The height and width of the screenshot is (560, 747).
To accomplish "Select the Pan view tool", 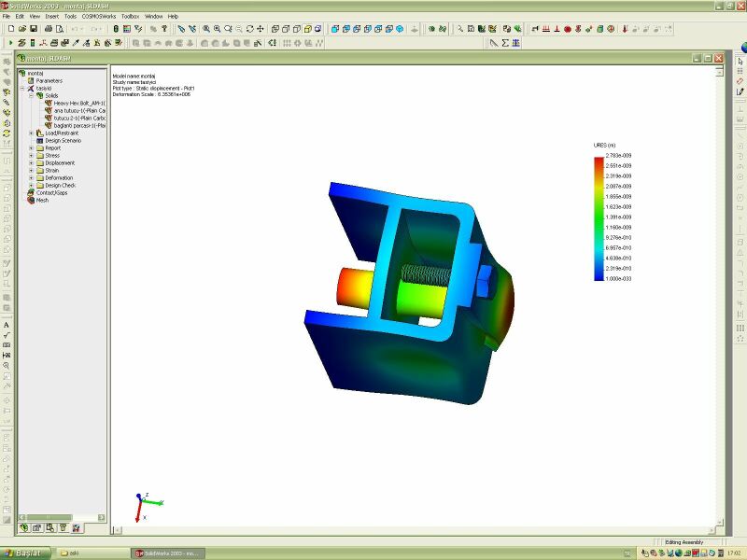I will click(261, 29).
